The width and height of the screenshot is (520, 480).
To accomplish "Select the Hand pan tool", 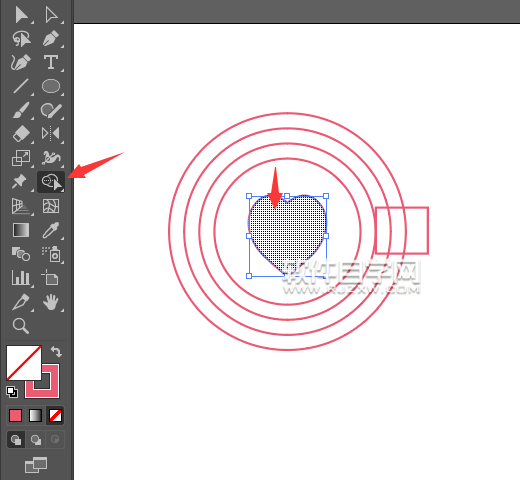I will pyautogui.click(x=51, y=302).
